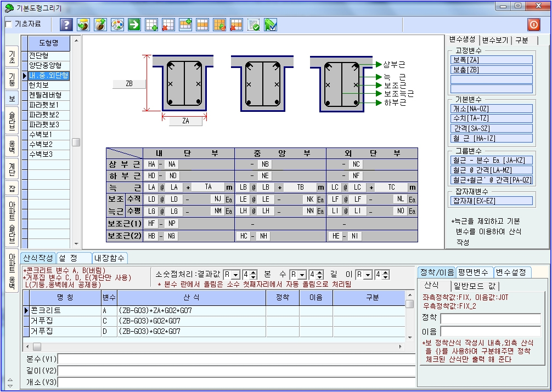Enable the 기초자료 checkbox
This screenshot has width=552, height=392.
click(8, 25)
